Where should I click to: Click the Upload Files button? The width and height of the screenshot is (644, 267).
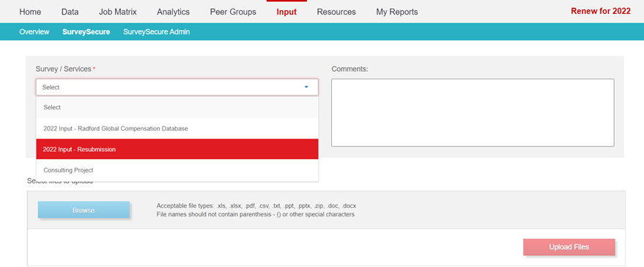coord(569,247)
